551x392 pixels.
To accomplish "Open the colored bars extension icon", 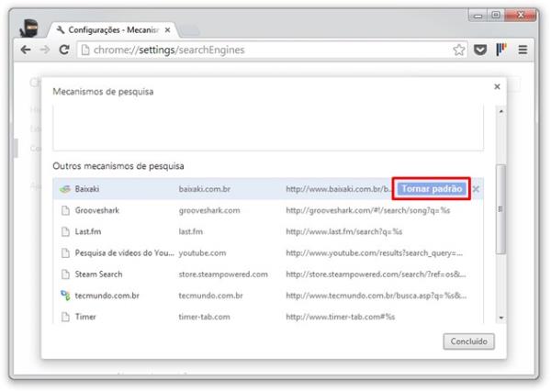I will click(x=501, y=50).
